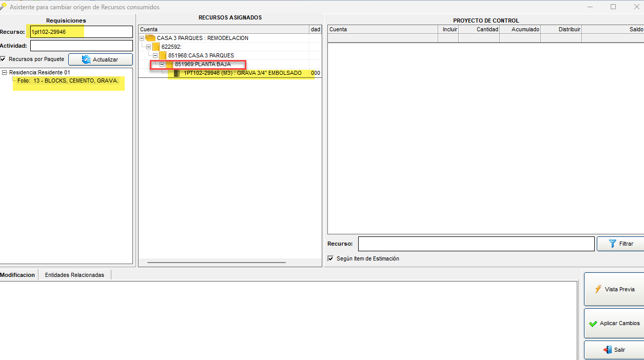Click the folder icon of 851969:PLANTA BAJA
The image size is (644, 360).
(x=169, y=64)
